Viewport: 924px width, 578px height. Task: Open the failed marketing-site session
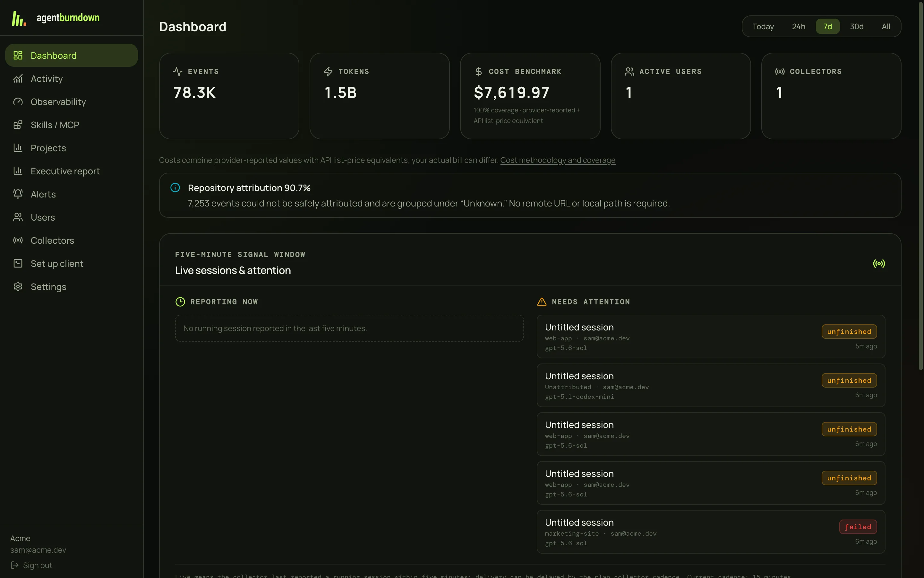[x=711, y=532]
